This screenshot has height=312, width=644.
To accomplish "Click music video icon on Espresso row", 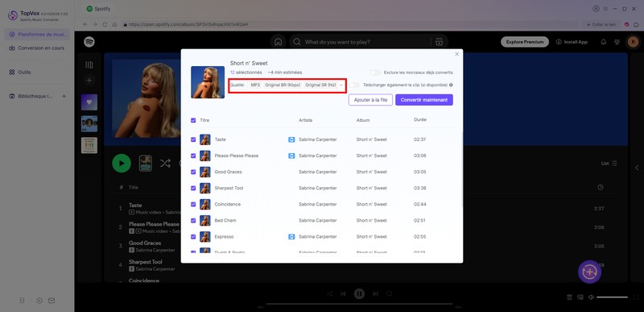I will click(291, 237).
